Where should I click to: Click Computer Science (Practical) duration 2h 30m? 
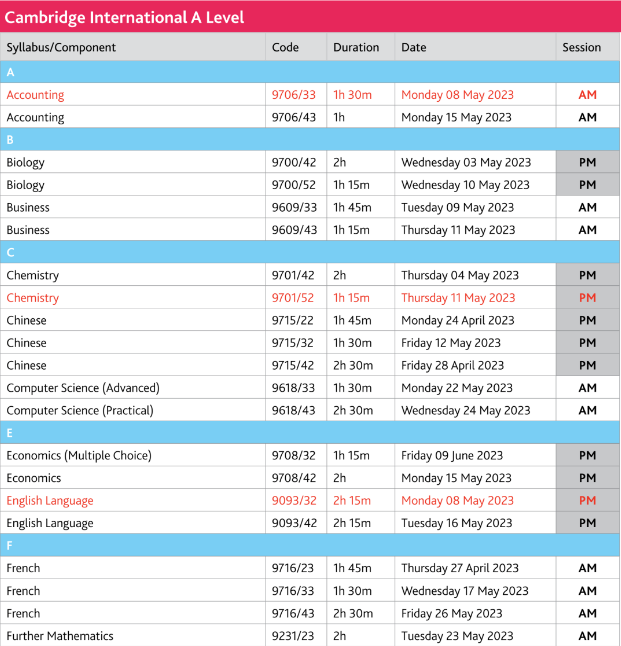pyautogui.click(x=353, y=410)
